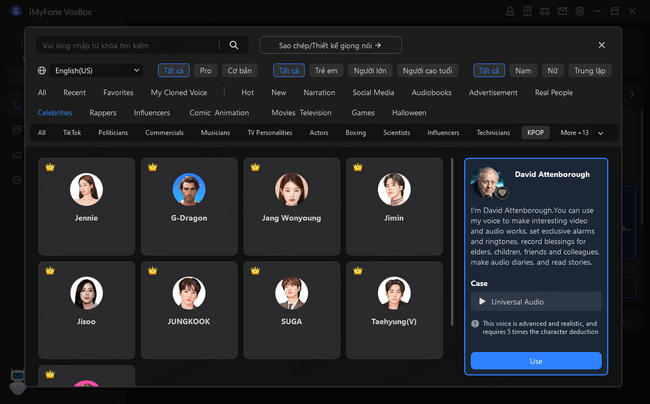Image resolution: width=650 pixels, height=404 pixels.
Task: Open the Rappers category
Action: pos(103,113)
